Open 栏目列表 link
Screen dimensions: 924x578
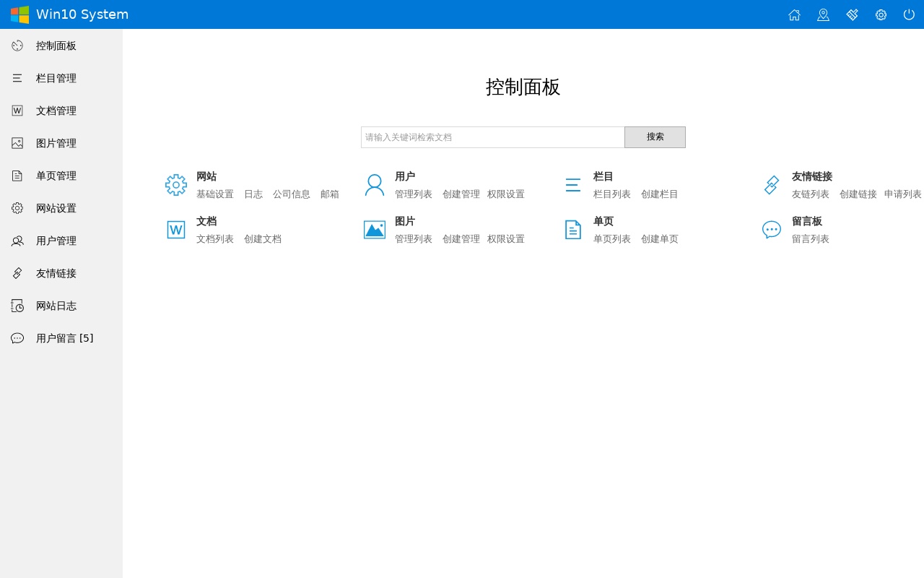click(612, 194)
